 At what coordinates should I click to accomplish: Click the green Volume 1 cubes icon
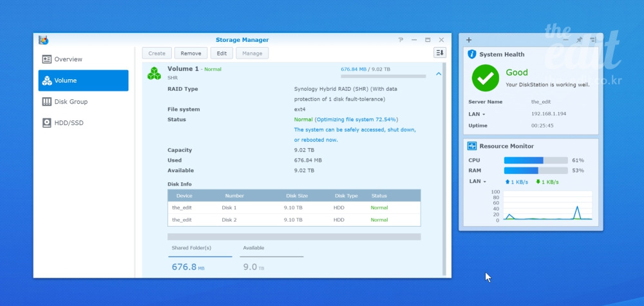pyautogui.click(x=155, y=73)
